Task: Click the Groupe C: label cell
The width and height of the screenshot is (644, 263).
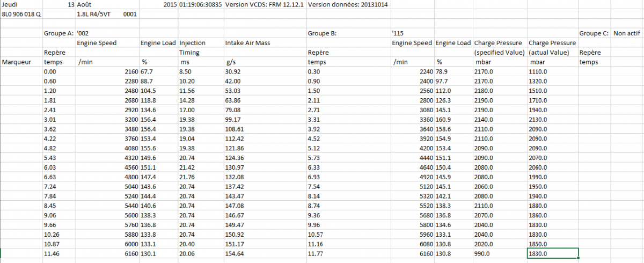Action: coord(593,33)
